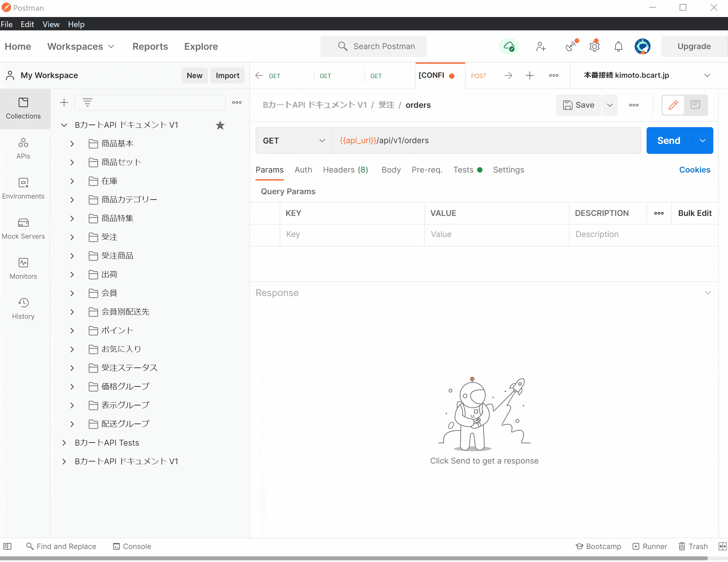Open the comments icon beside pencil
The image size is (728, 562).
click(x=695, y=105)
